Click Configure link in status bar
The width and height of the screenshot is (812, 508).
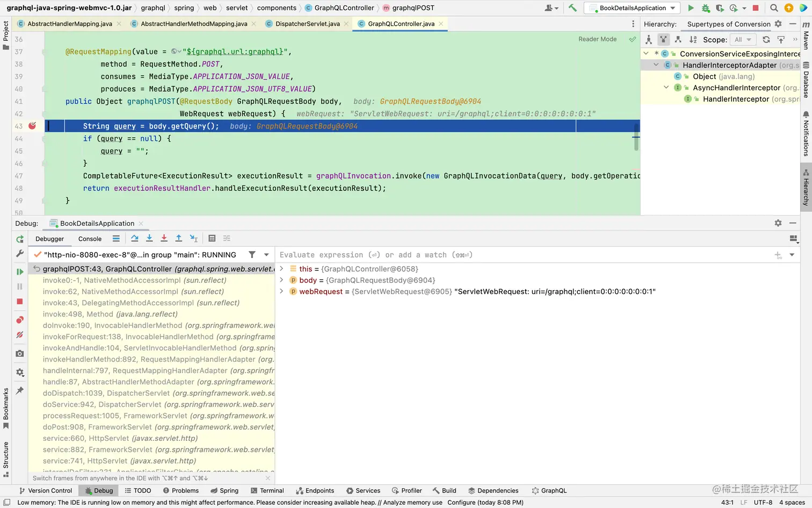[x=461, y=503]
